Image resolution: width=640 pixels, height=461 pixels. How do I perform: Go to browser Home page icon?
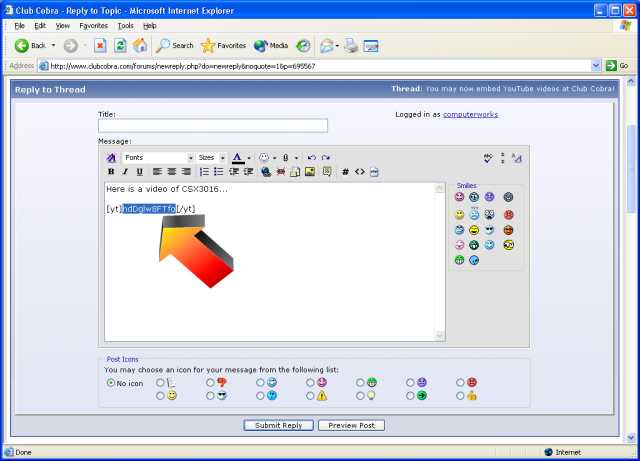click(140, 45)
